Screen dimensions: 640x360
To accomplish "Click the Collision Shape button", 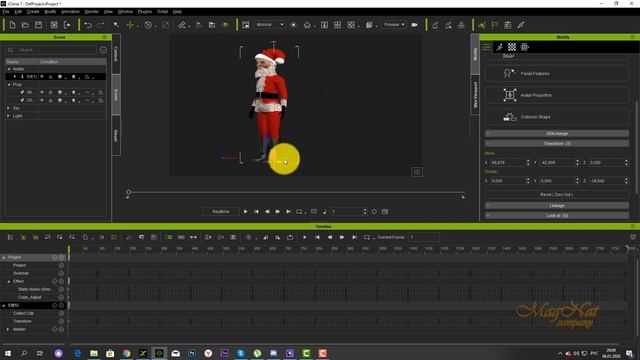I will tap(557, 117).
